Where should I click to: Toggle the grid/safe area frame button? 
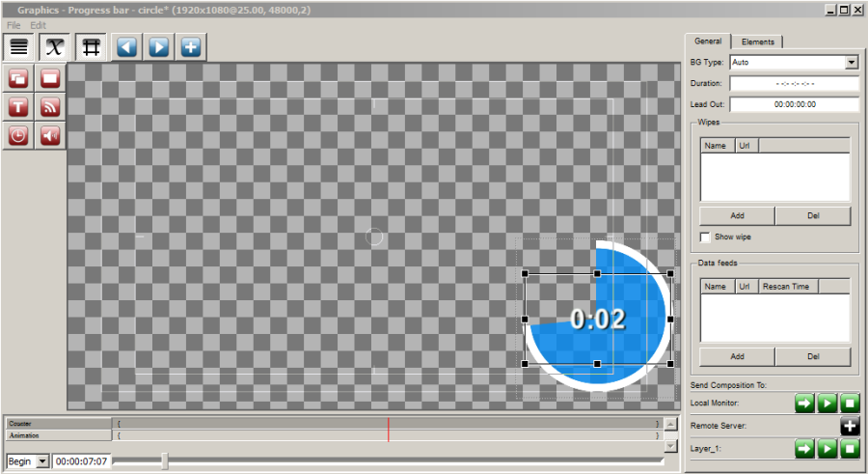pos(92,47)
